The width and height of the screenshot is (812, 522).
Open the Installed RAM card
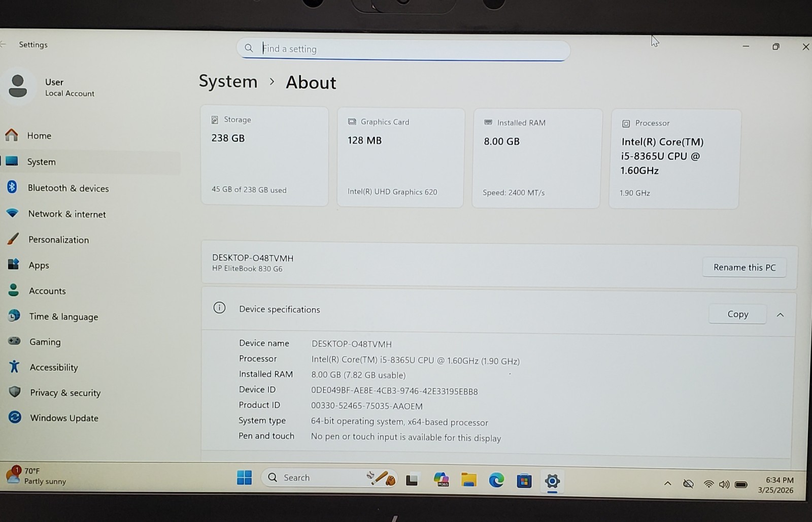536,158
